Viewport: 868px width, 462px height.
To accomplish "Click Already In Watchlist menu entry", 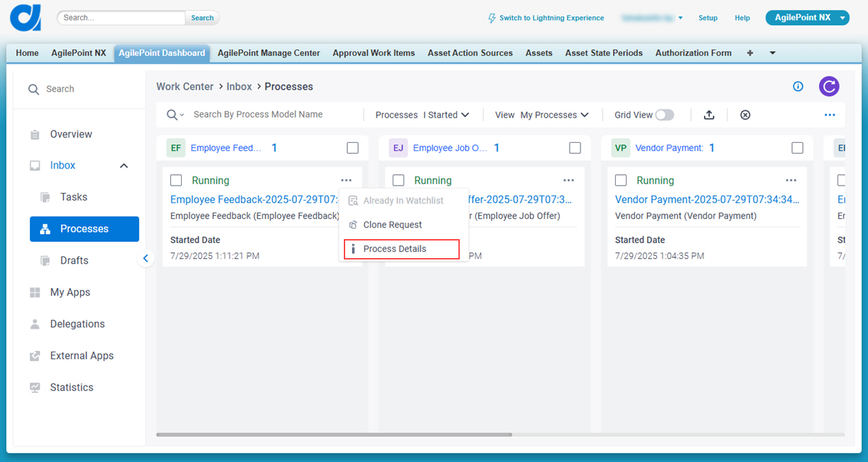I will pyautogui.click(x=403, y=201).
